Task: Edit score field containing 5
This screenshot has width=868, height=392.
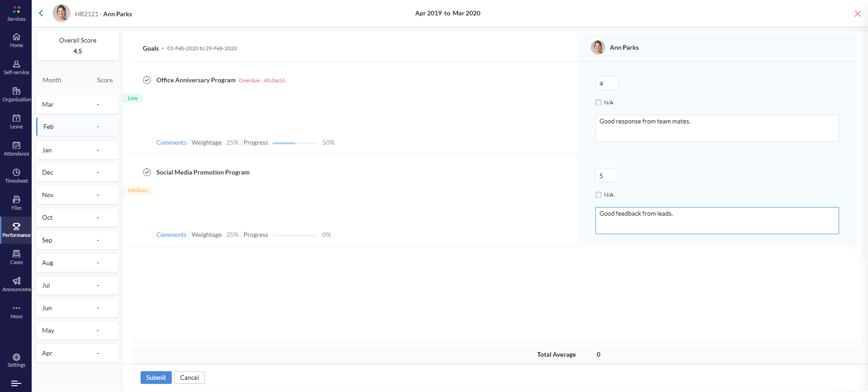Action: point(607,175)
